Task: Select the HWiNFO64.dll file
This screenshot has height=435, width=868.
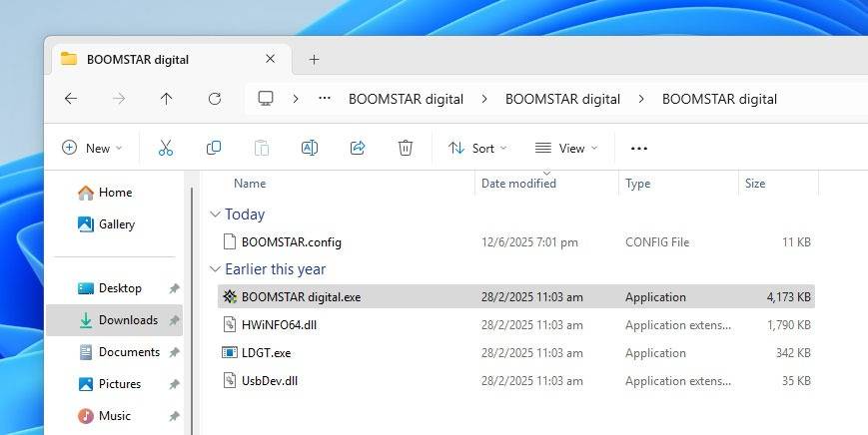Action: coord(279,325)
